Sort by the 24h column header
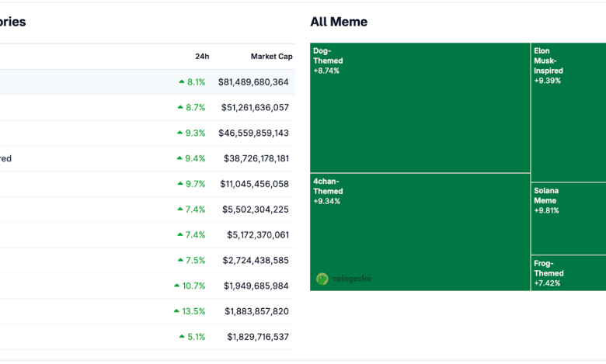Image resolution: width=606 pixels, height=364 pixels. pyautogui.click(x=202, y=57)
